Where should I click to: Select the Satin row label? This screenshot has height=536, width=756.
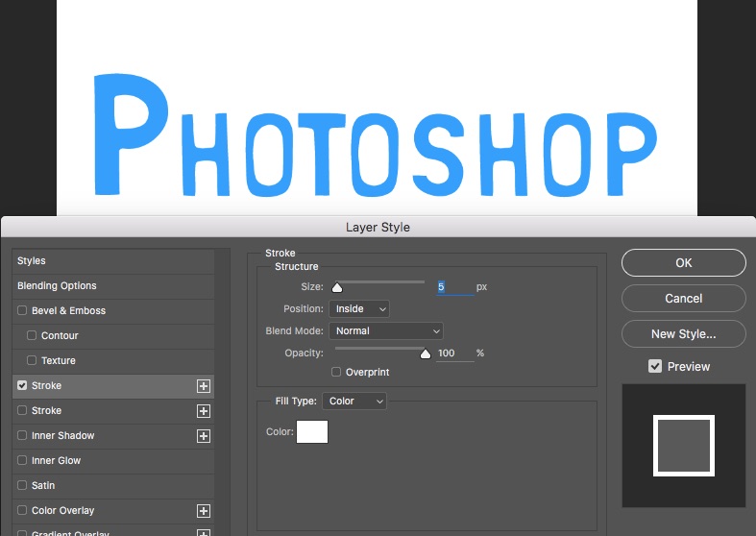pos(43,486)
